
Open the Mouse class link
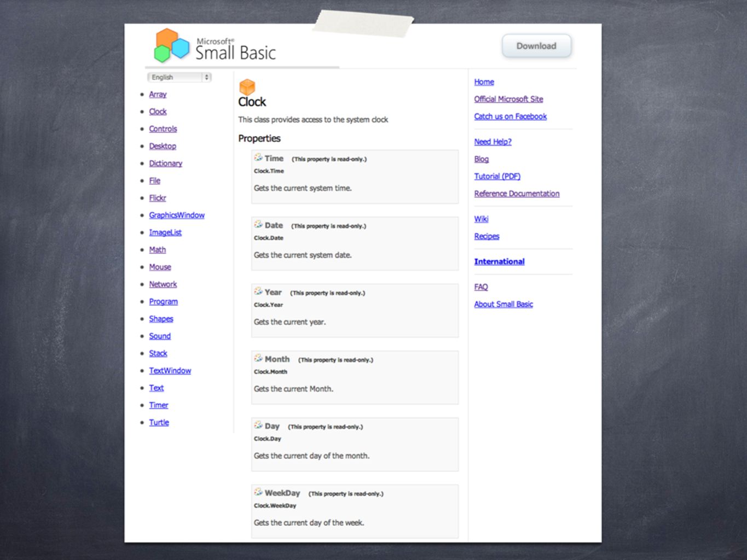point(160,267)
